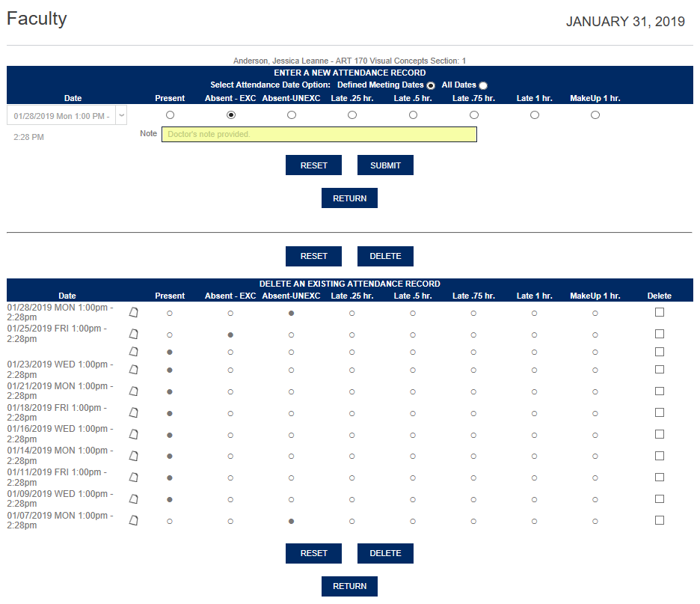Select Late 1 hr. radio for new record

tap(535, 115)
